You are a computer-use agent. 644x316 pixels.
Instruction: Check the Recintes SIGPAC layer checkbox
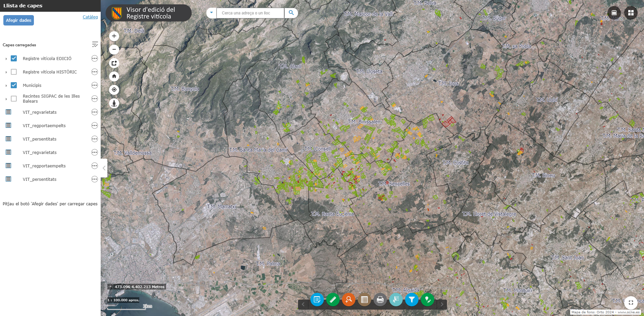tap(14, 99)
